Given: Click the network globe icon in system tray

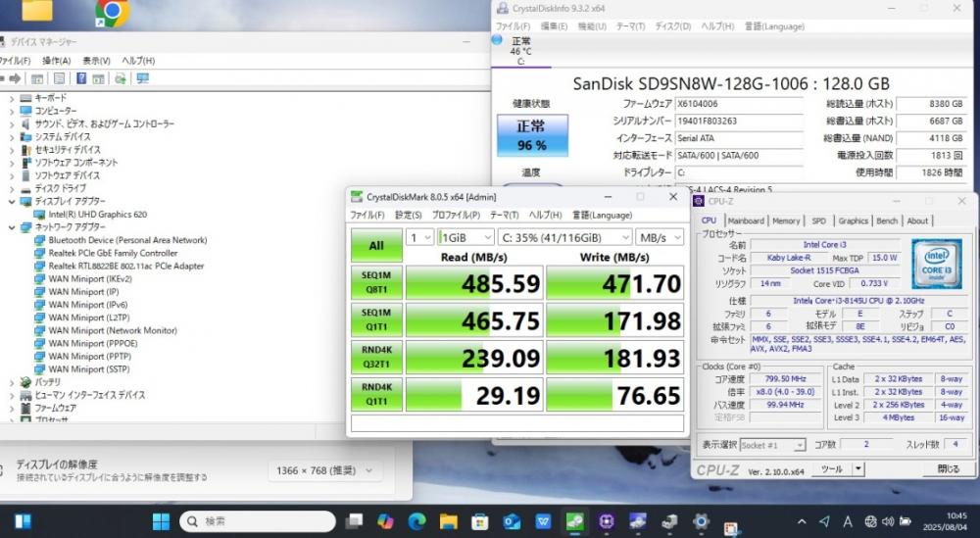Looking at the screenshot, I should tap(870, 521).
